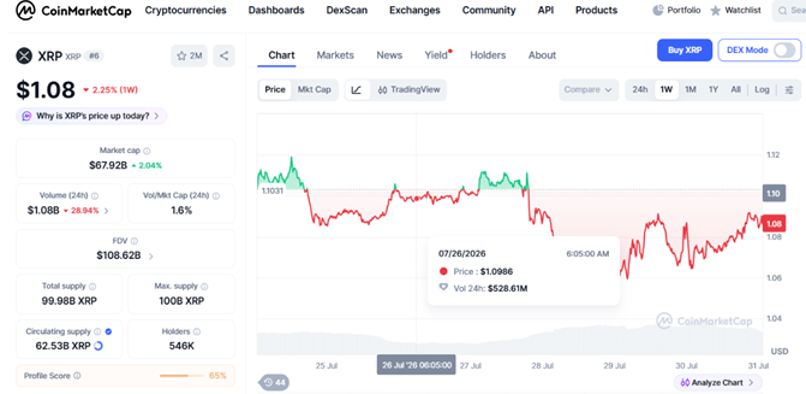Toggle Log scale on chart

pyautogui.click(x=762, y=90)
